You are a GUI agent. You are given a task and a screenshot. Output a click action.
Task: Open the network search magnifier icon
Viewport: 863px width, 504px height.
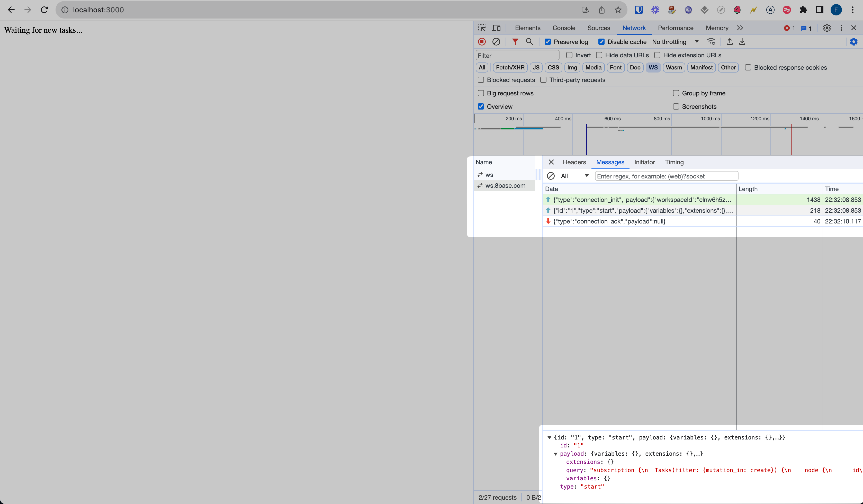[x=529, y=42]
